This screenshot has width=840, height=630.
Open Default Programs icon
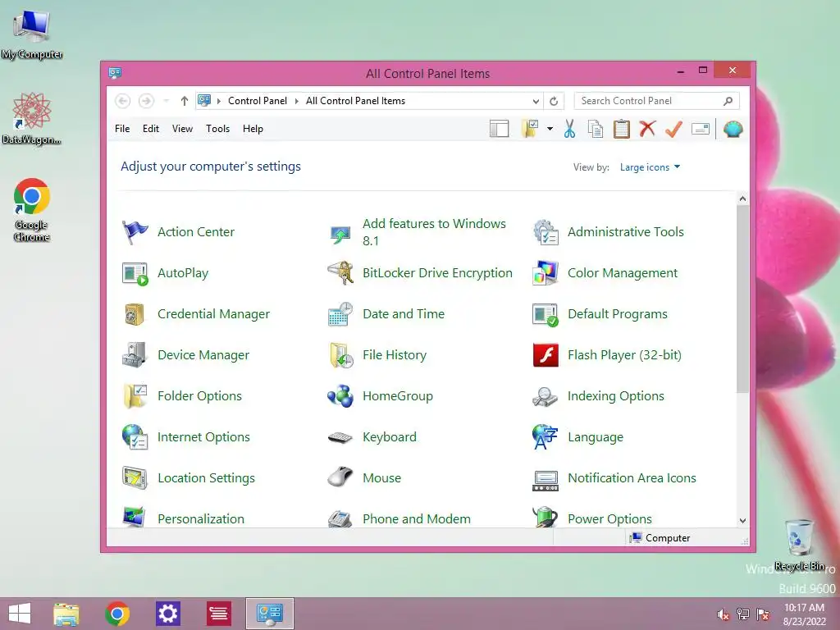(x=546, y=314)
